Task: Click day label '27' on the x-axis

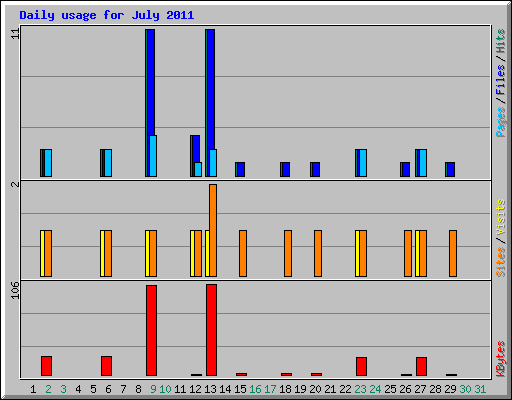Action: [420, 389]
